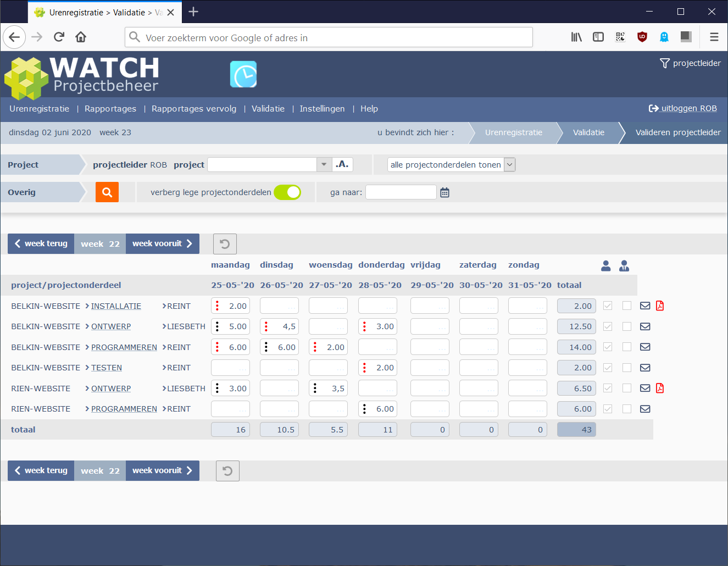Click the top undo/reset icon button

click(225, 244)
